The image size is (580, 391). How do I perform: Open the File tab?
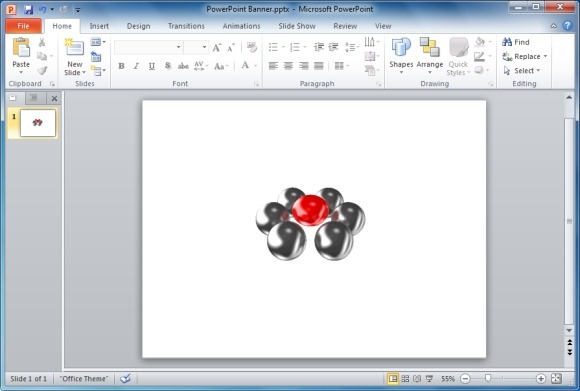[x=23, y=26]
